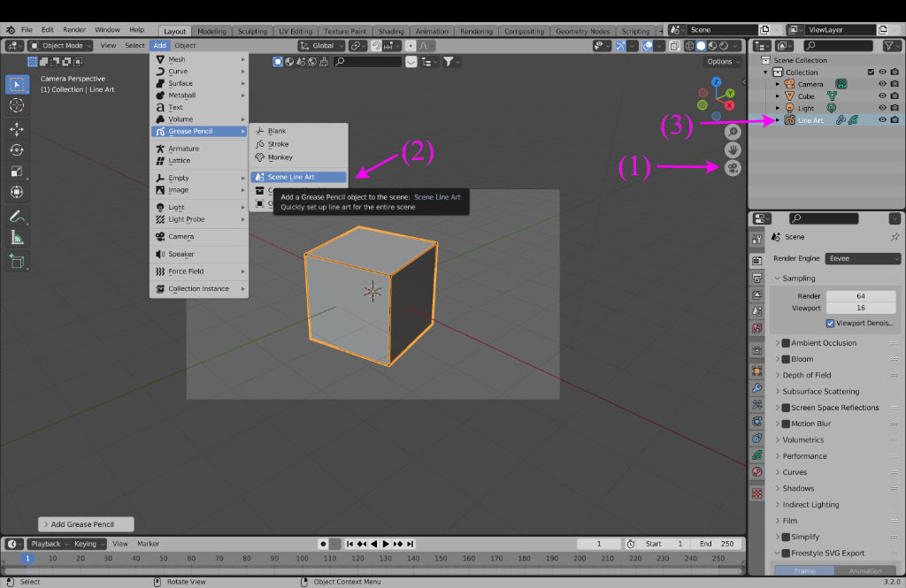Open the Render Engine dropdown
The image size is (906, 588).
863,259
